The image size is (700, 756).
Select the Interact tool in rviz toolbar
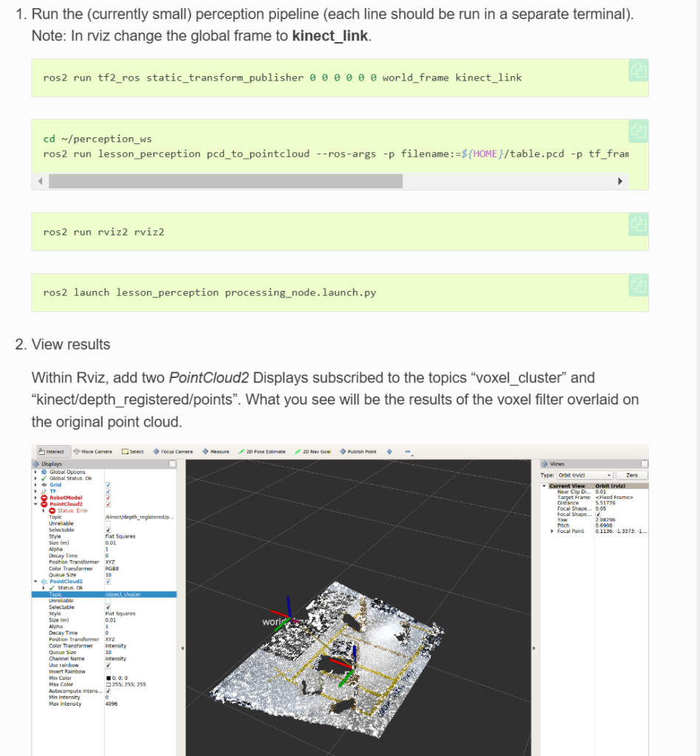pyautogui.click(x=52, y=451)
